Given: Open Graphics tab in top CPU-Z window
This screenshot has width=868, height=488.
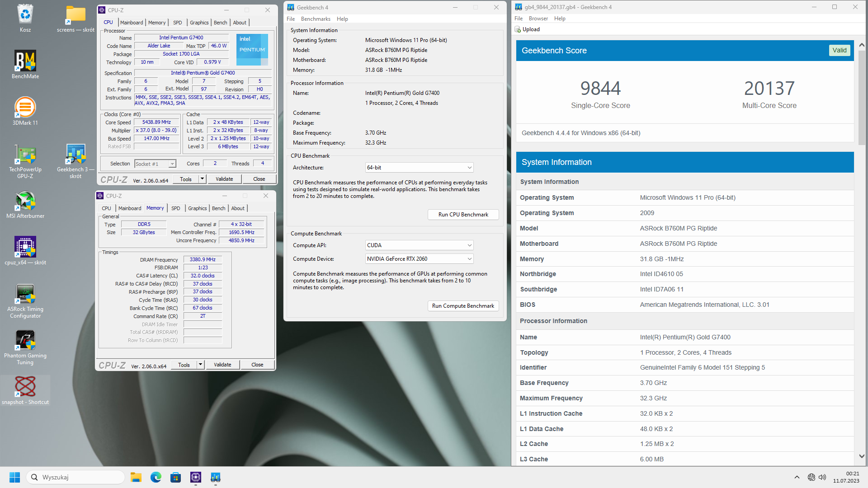Looking at the screenshot, I should (x=199, y=23).
